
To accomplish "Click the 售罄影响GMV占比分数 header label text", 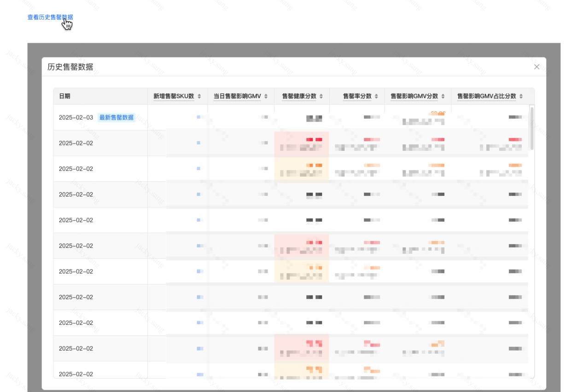I will (486, 96).
